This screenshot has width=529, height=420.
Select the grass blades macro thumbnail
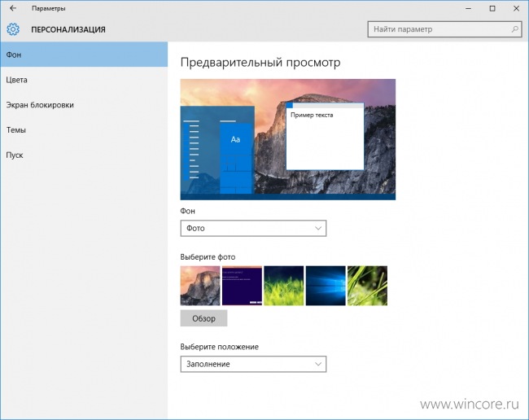point(367,286)
